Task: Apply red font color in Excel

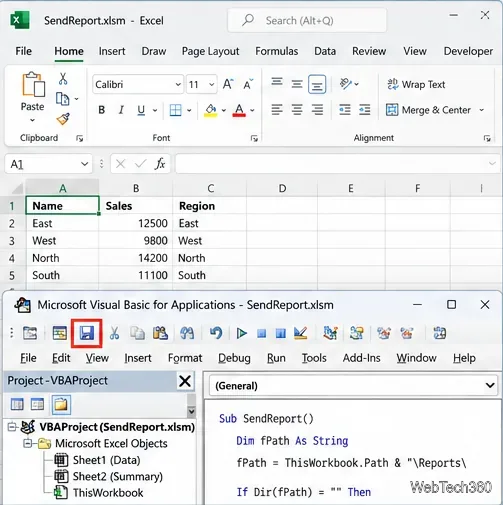Action: pos(239,110)
